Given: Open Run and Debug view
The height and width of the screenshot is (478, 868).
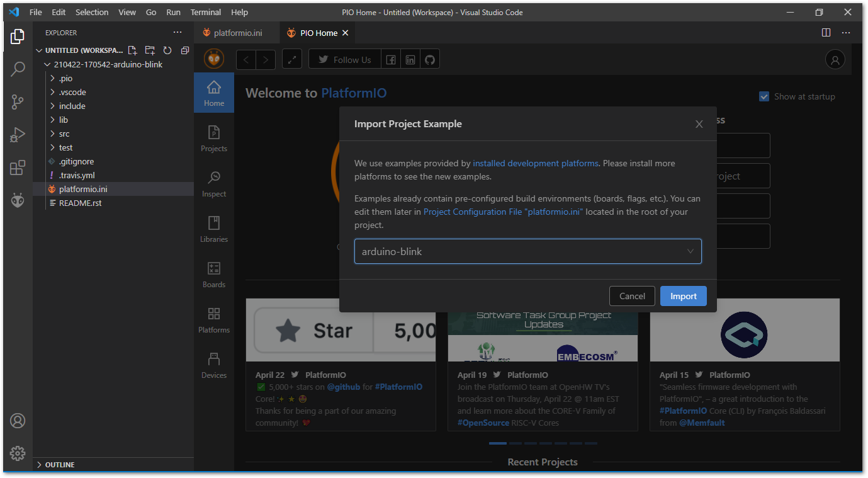Looking at the screenshot, I should (x=18, y=135).
